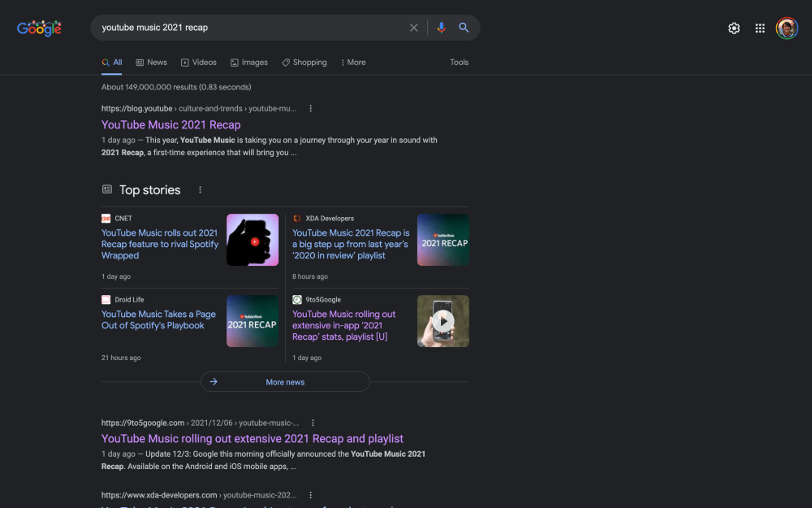Viewport: 812px width, 508px height.
Task: Play the 9to5Google story video thumbnail
Action: (443, 321)
